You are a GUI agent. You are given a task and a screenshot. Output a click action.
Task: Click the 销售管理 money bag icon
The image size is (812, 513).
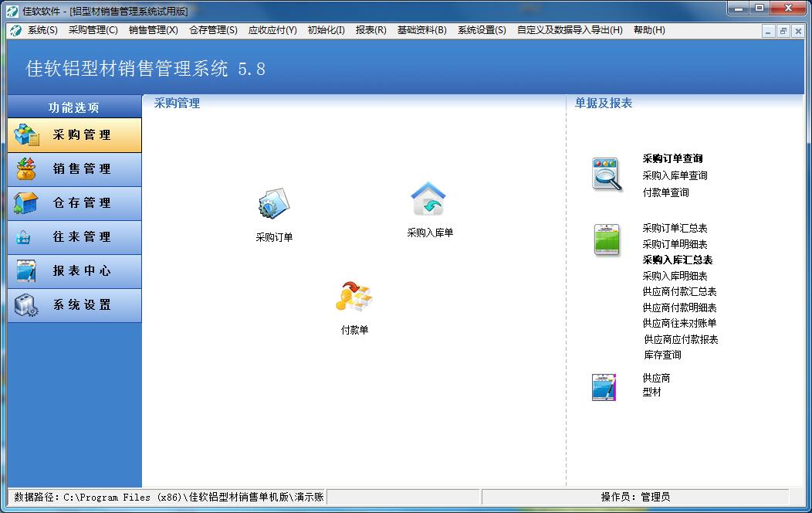coord(26,169)
